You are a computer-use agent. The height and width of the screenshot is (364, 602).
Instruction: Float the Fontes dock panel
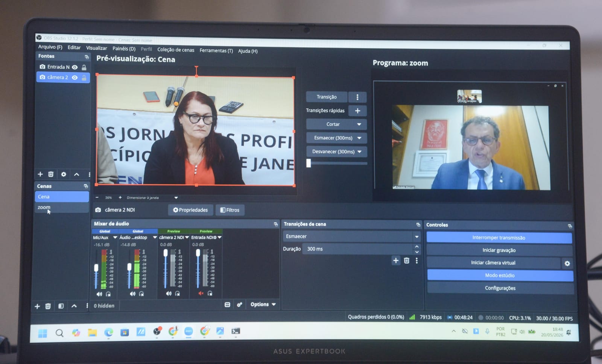click(87, 57)
